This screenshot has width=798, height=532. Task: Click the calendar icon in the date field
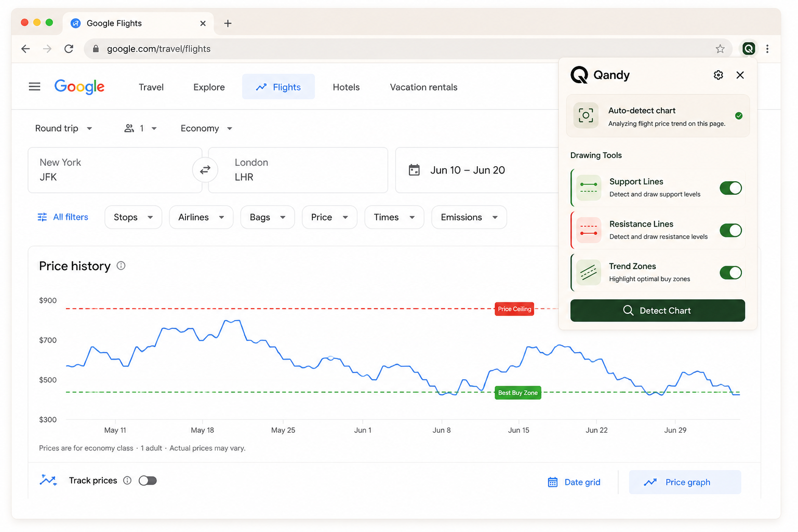(x=414, y=170)
